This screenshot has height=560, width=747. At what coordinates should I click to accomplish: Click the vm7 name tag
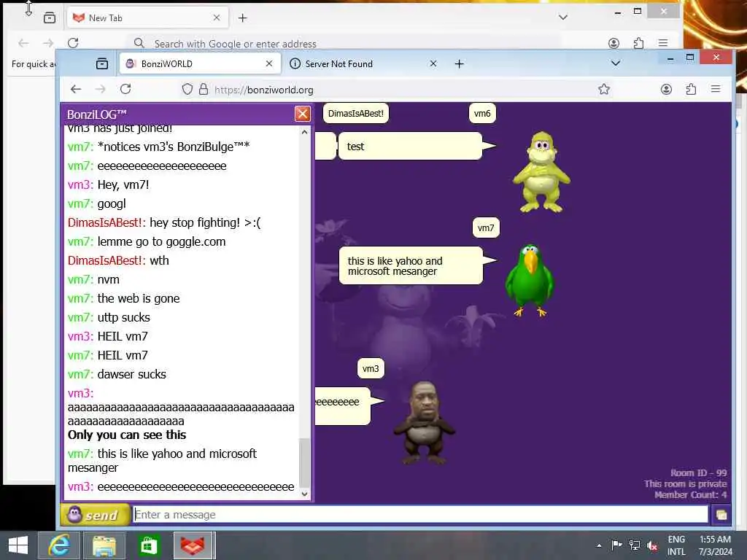coord(486,227)
